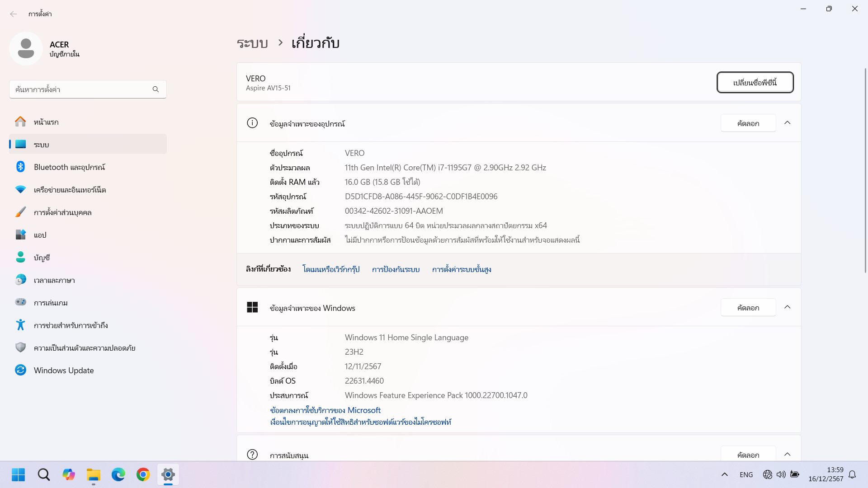Copy device specifications with คัดลอก
The height and width of the screenshot is (488, 868).
[x=748, y=123]
